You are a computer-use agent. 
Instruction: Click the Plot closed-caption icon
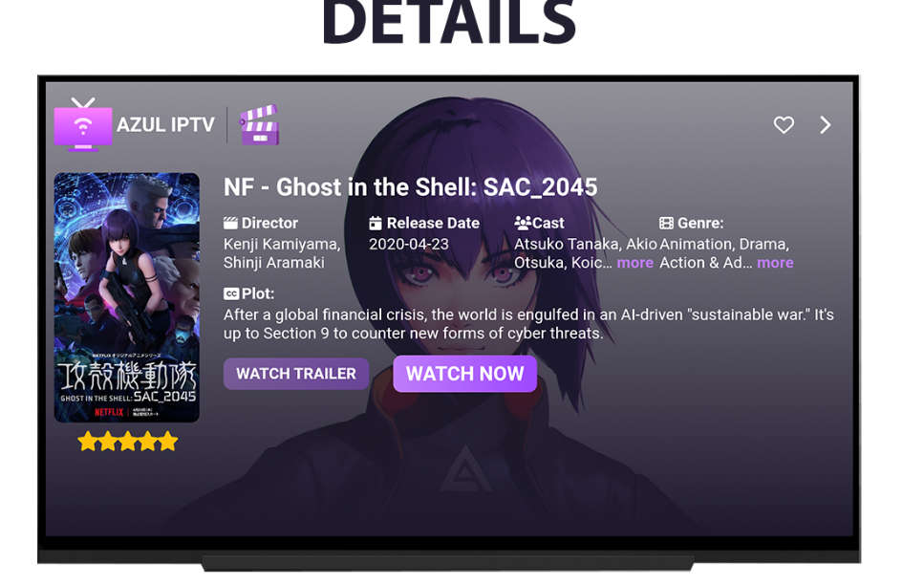coord(231,293)
